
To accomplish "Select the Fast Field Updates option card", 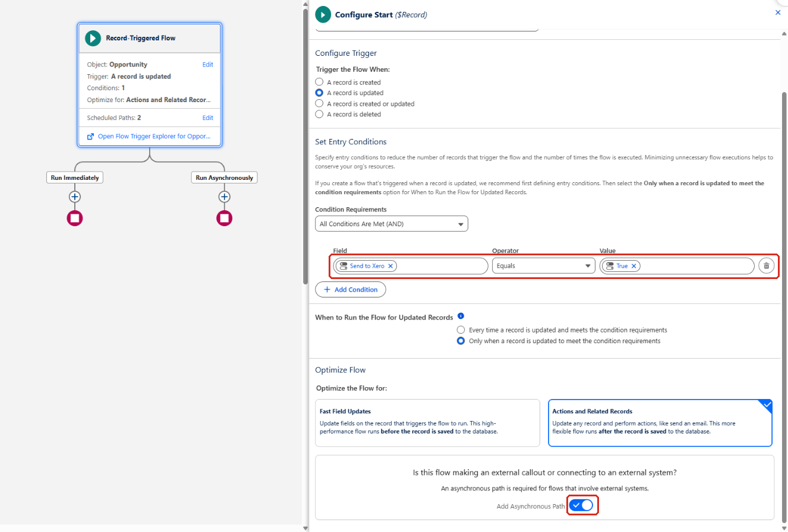I will [427, 423].
